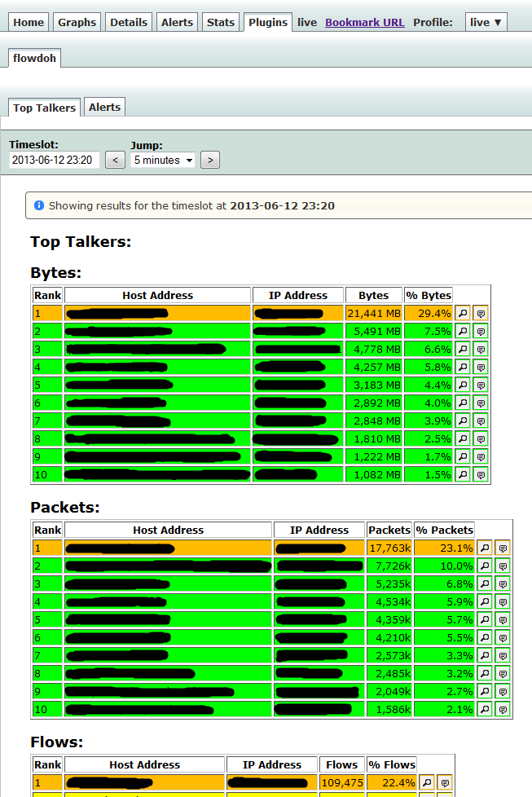This screenshot has width=532, height=797.
Task: Click magnifier icon for 1,586k packets row
Action: (x=485, y=710)
